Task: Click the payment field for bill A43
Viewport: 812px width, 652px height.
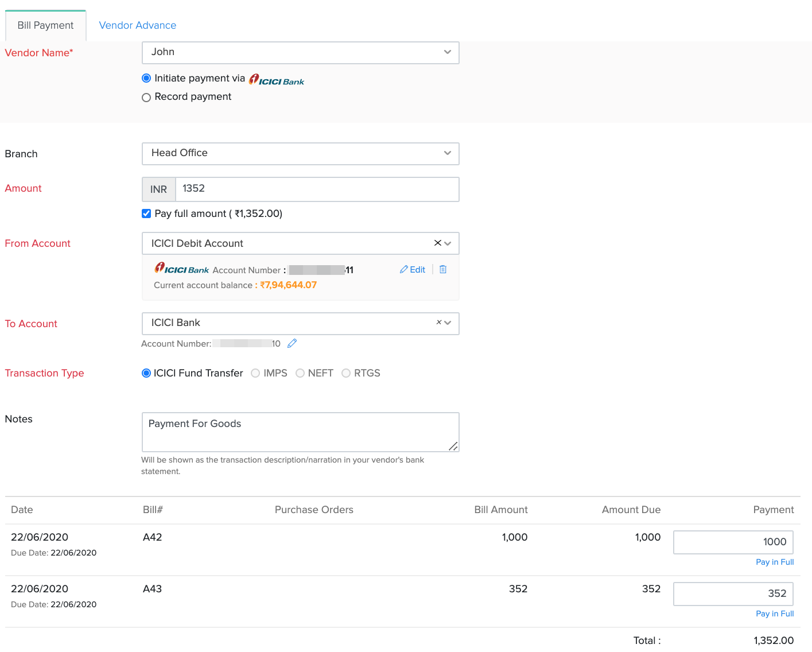Action: (x=733, y=593)
